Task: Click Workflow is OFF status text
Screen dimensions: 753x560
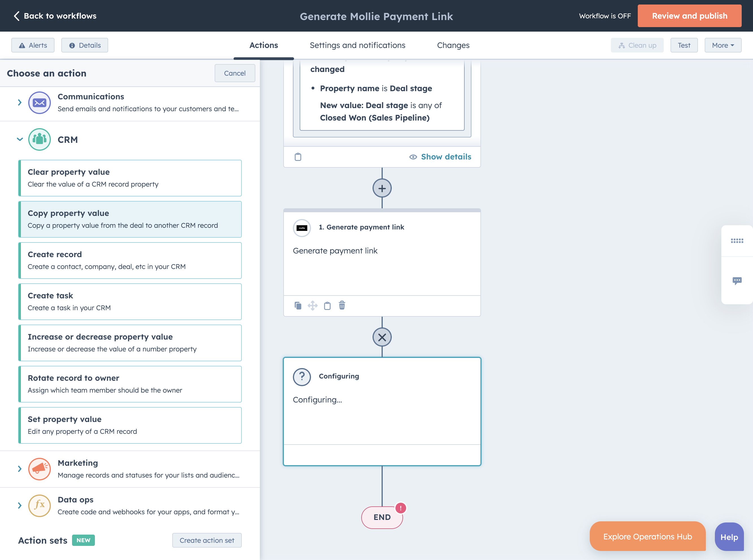Action: tap(605, 16)
